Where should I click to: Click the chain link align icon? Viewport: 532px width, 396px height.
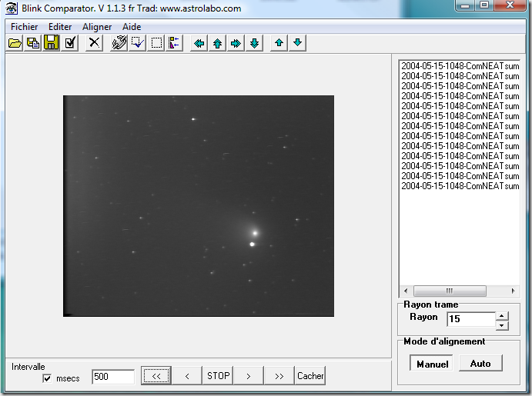tap(119, 43)
